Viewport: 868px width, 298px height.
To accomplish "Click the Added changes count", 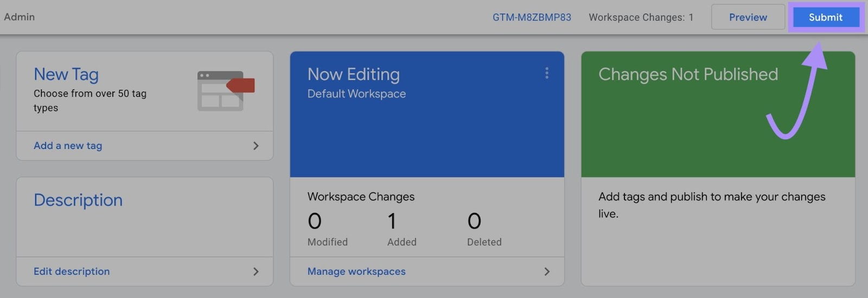I will click(392, 221).
